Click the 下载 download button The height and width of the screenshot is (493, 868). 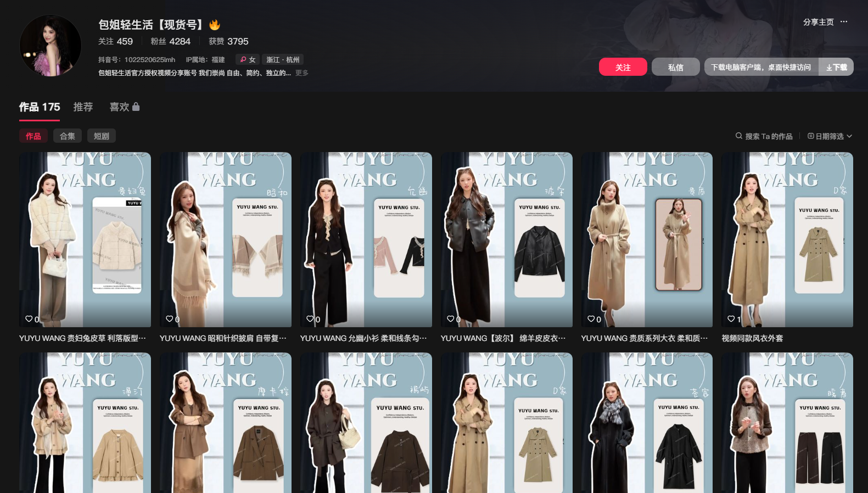[x=836, y=67]
